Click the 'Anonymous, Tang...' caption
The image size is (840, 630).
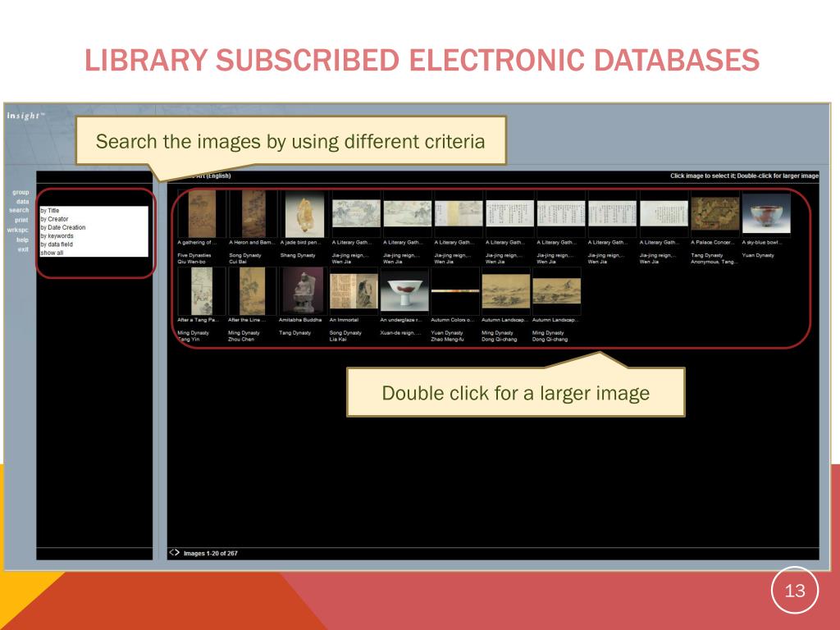(714, 262)
